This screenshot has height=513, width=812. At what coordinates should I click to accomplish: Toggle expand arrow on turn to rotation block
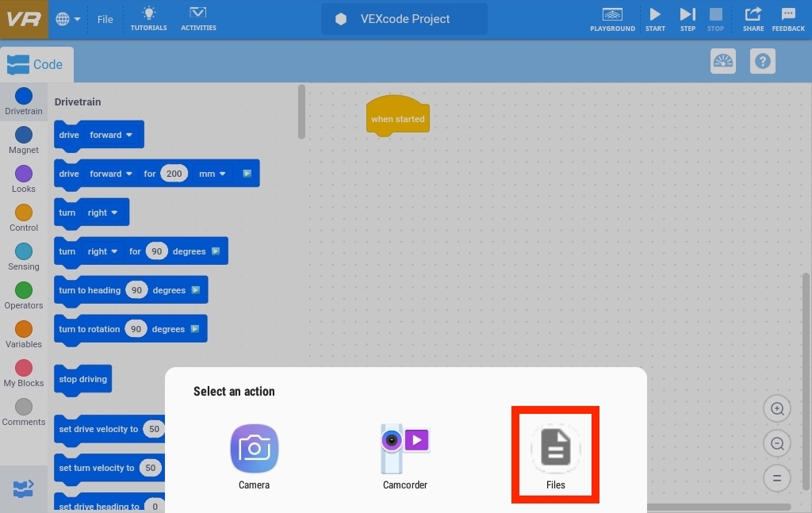click(195, 329)
